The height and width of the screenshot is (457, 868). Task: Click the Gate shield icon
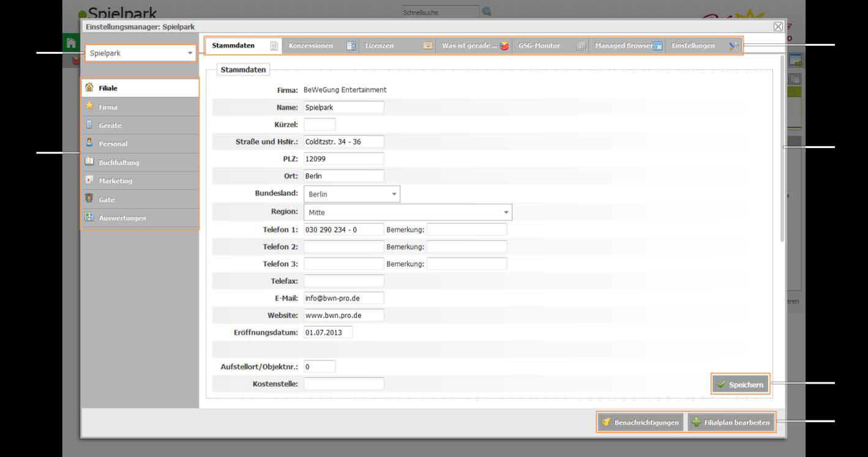pyautogui.click(x=89, y=199)
